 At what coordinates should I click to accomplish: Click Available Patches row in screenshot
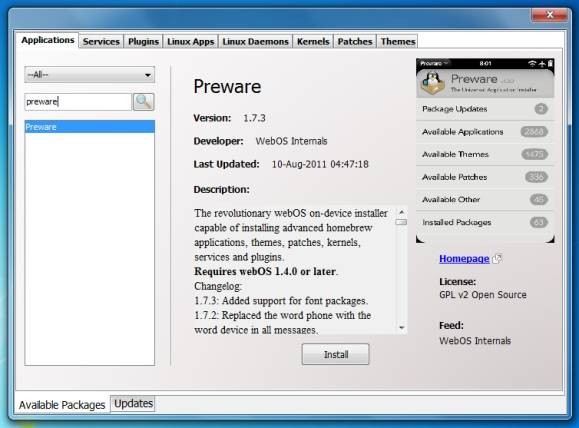coord(485,177)
